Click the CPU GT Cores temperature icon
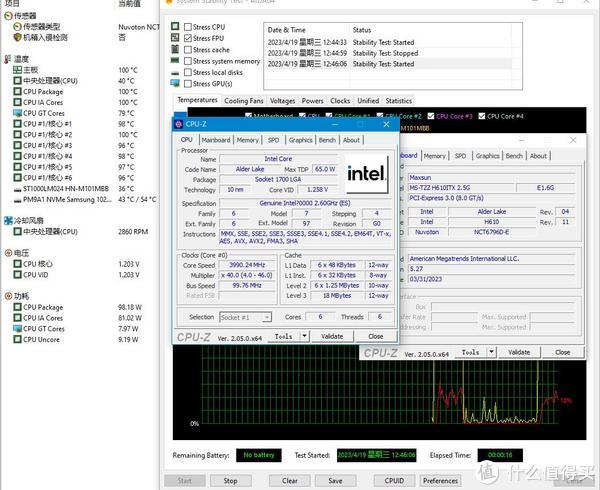 (17, 113)
